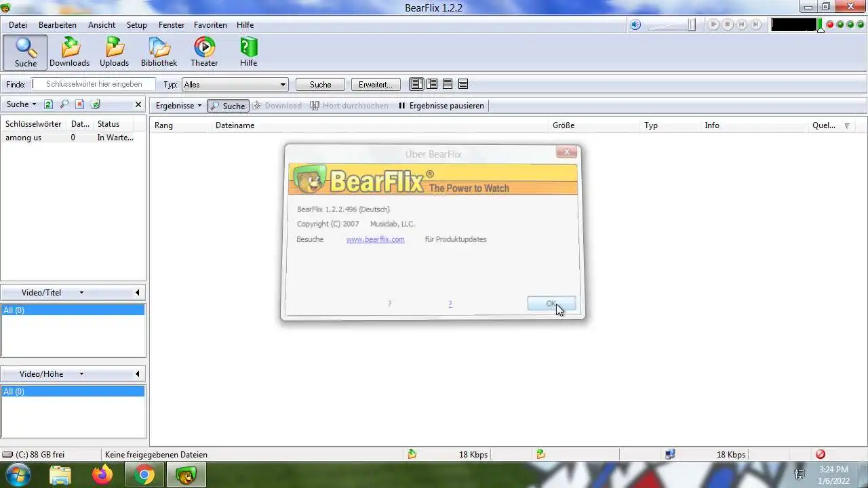Click the network computers icon in status bar
The width and height of the screenshot is (868, 488).
(670, 454)
